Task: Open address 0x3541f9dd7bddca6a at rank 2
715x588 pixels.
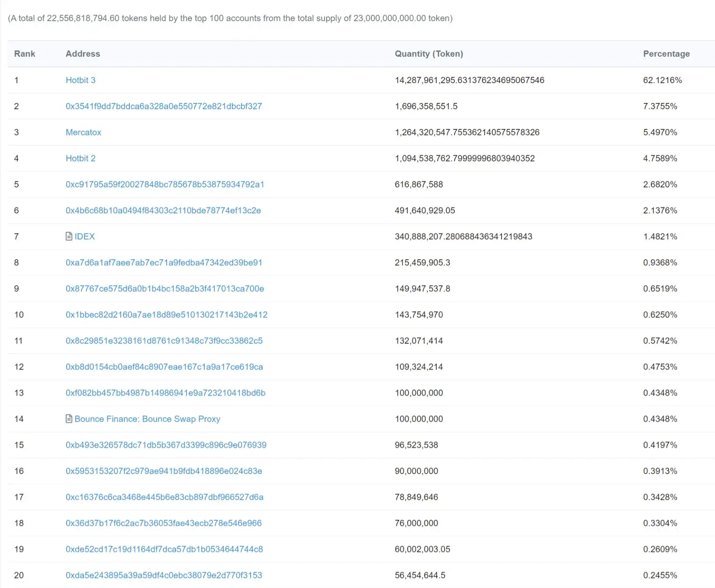Action: coord(164,106)
